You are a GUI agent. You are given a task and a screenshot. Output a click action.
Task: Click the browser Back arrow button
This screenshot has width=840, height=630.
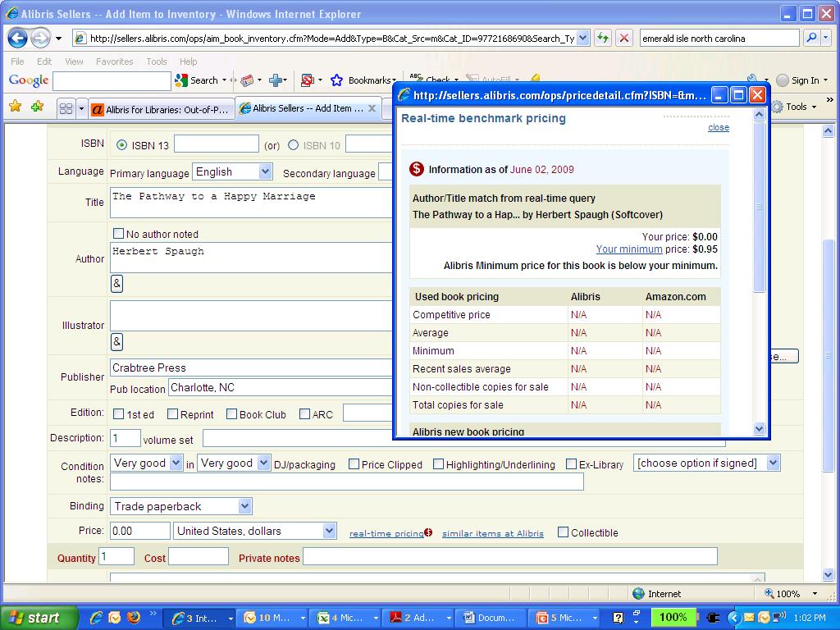18,38
